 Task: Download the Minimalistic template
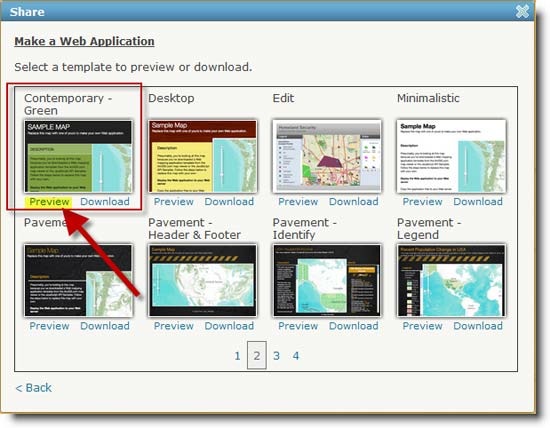point(478,202)
